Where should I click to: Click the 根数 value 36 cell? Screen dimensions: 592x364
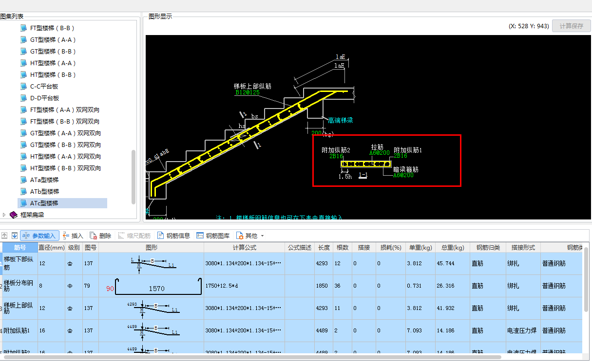click(x=343, y=286)
